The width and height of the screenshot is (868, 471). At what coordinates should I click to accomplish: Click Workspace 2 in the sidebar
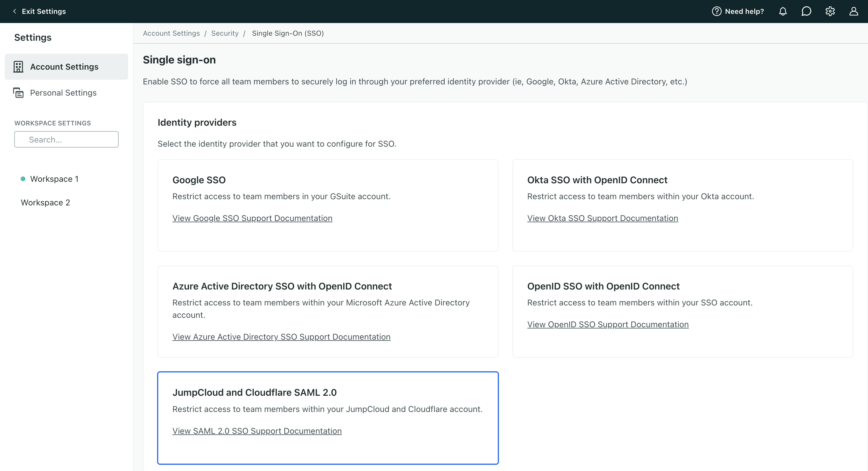coord(46,202)
